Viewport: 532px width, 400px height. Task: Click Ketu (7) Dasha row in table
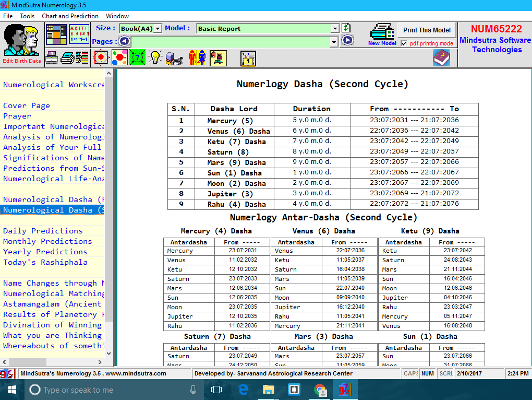click(323, 142)
